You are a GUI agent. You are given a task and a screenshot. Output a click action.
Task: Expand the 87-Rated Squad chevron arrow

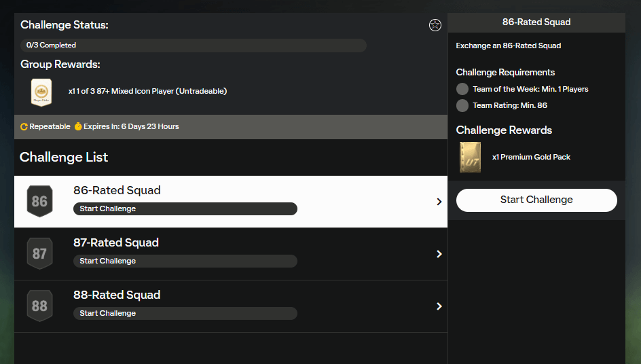coord(439,254)
